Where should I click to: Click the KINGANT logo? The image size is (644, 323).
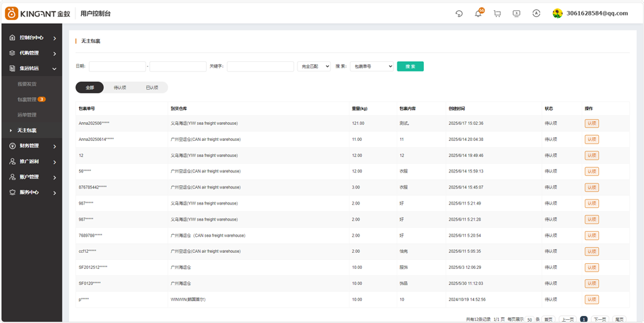[x=37, y=14]
